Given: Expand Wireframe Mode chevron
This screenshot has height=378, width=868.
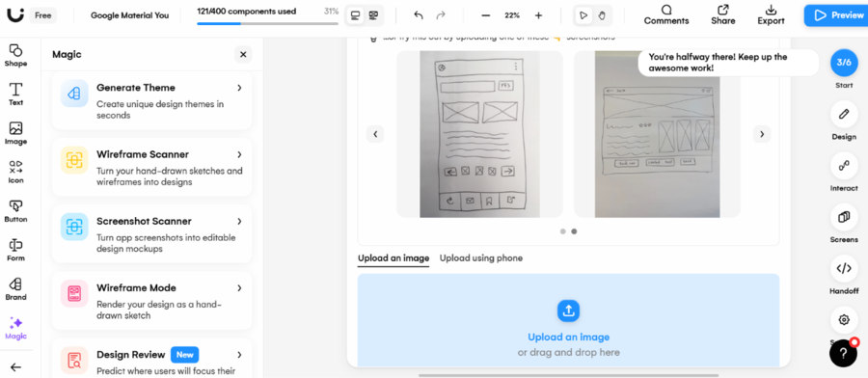Looking at the screenshot, I should (x=239, y=287).
